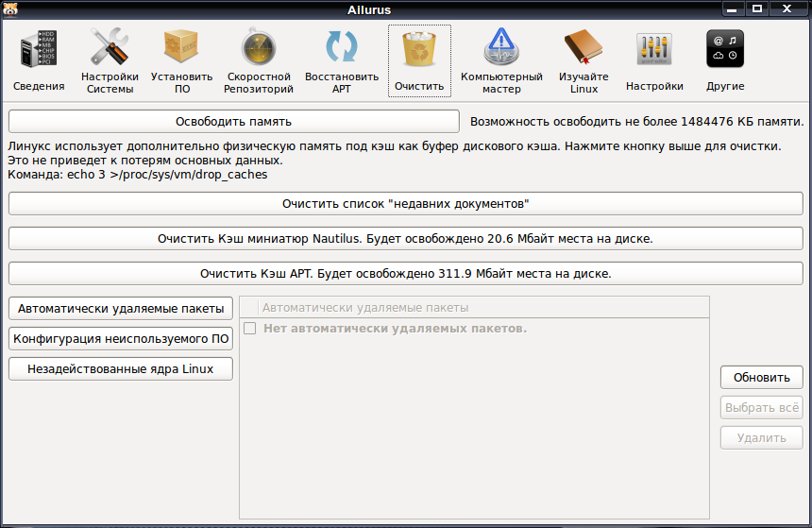Open Компьютерный мастер warning icon
Viewport: 812px width, 528px height.
pos(501,61)
